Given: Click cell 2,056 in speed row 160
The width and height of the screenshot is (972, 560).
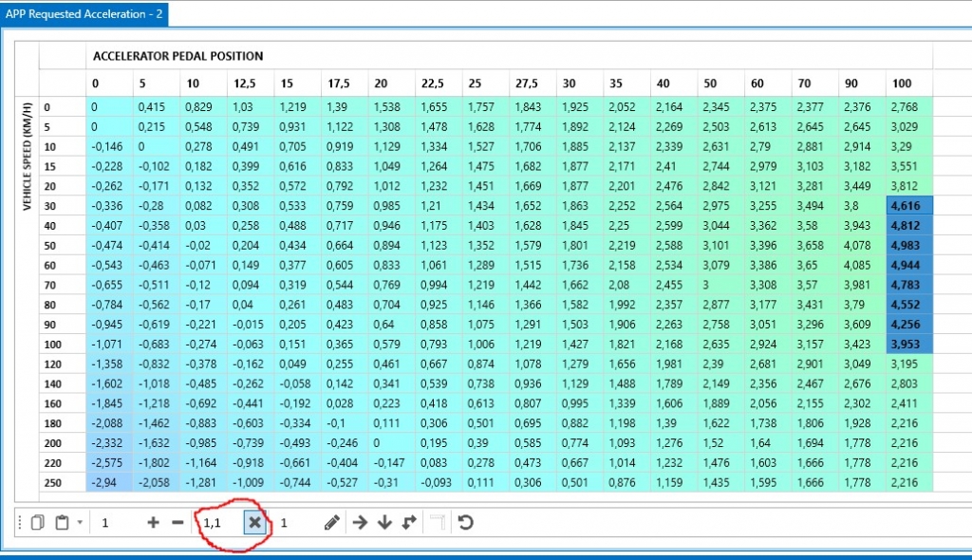Looking at the screenshot, I should (x=768, y=403).
